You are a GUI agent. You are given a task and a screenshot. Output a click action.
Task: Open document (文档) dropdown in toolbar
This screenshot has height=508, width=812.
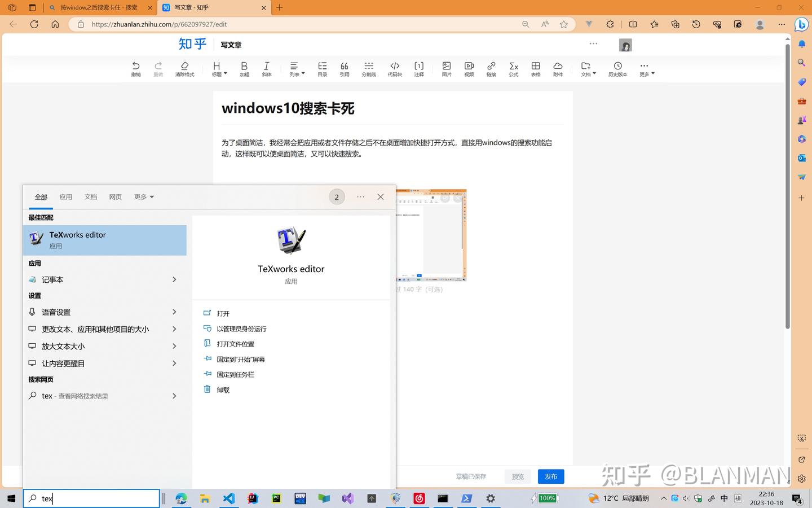[588, 69]
